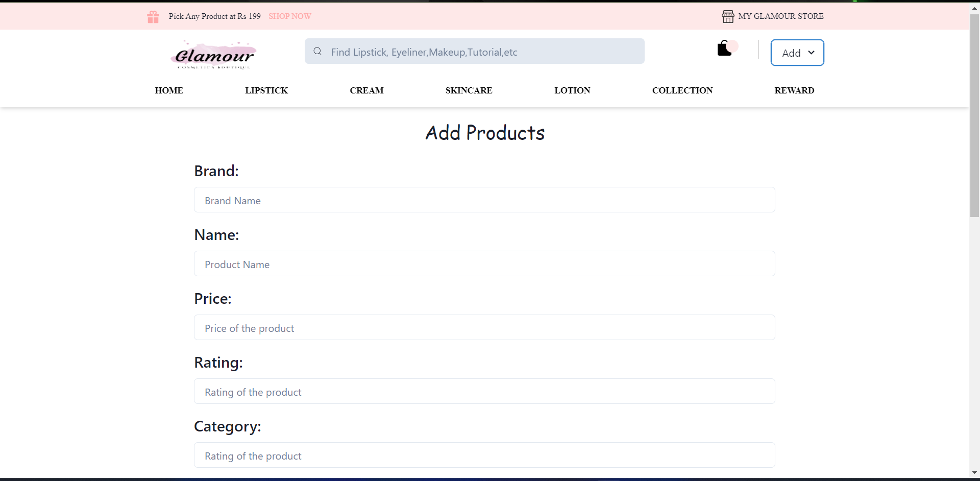Click the 'Rating:' label

tap(218, 363)
